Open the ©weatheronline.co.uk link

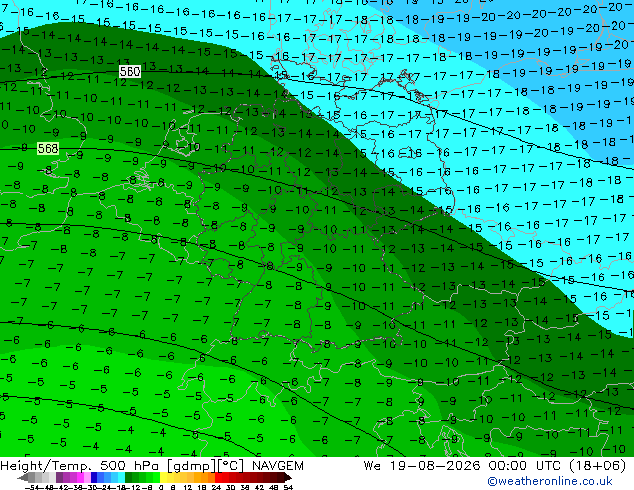coord(549,481)
